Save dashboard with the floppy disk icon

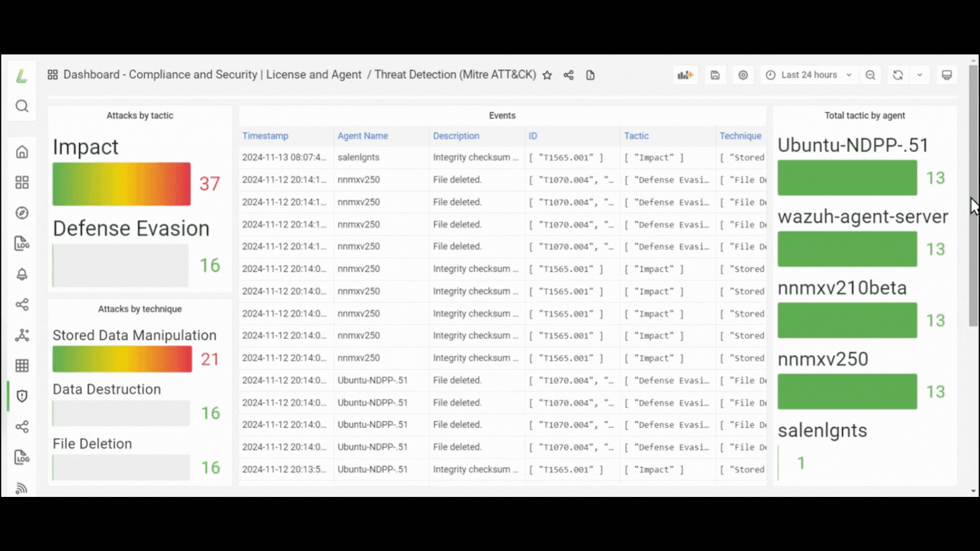(x=715, y=75)
